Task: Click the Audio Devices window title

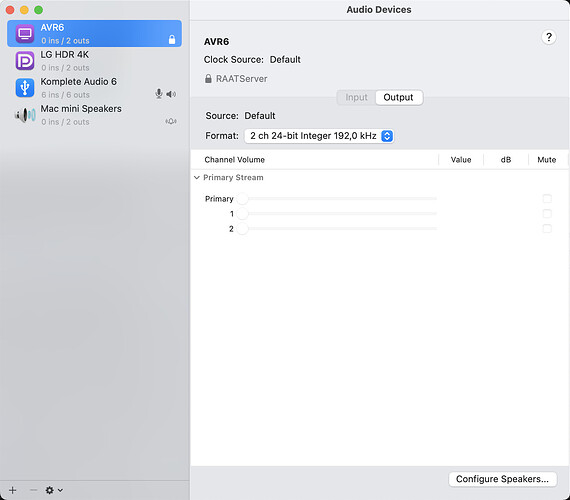Action: (x=379, y=10)
